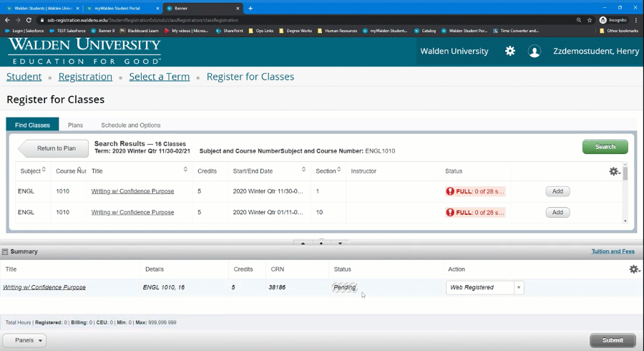Image resolution: width=644 pixels, height=351 pixels.
Task: Sort by Subject column
Action: 44,170
